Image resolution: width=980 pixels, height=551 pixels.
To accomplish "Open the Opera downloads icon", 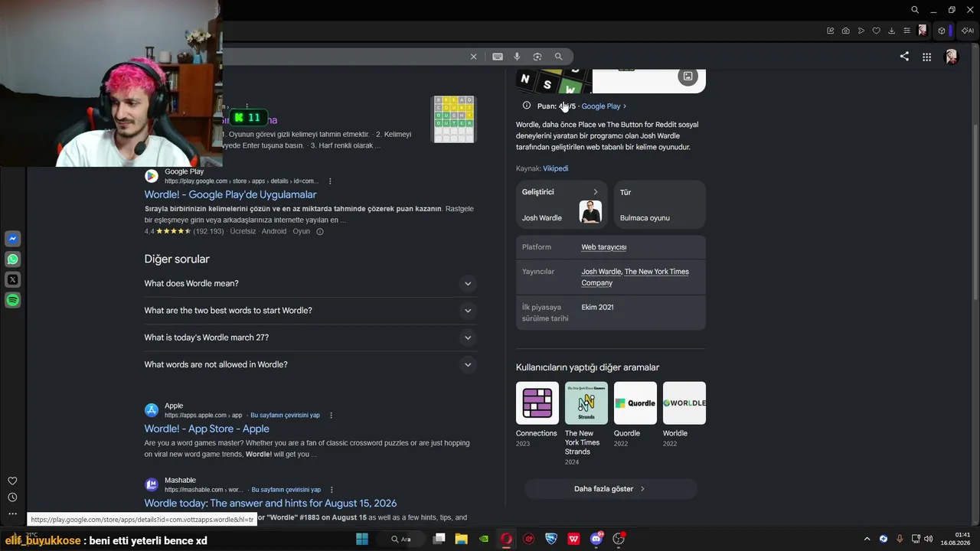I will coord(892,31).
